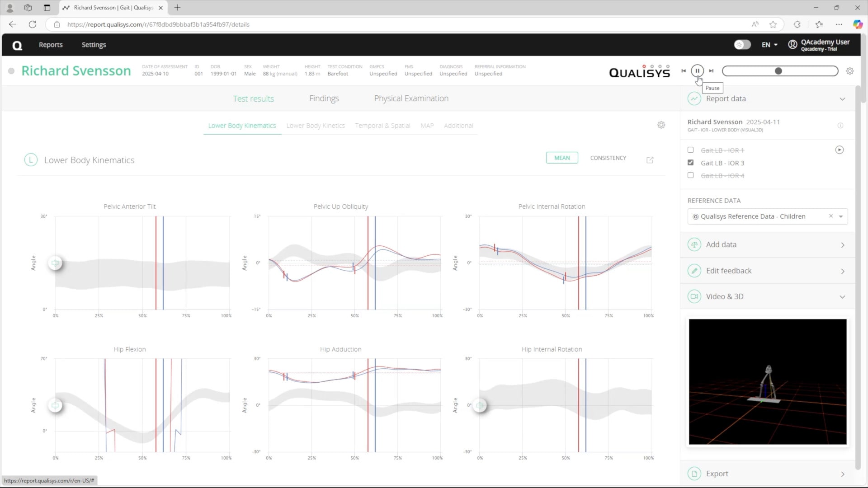Click the Edit feedback pencil icon
Screen dimensions: 868x488
click(x=694, y=271)
